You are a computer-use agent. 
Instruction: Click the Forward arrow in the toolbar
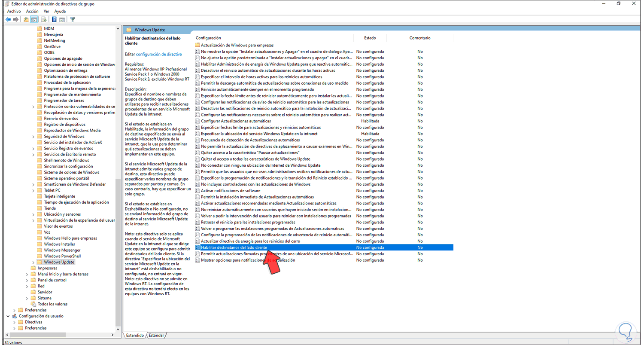[x=16, y=19]
